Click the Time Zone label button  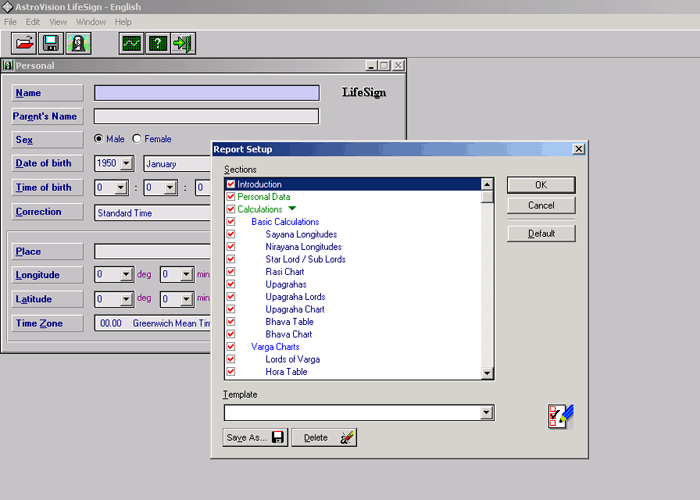(x=47, y=323)
